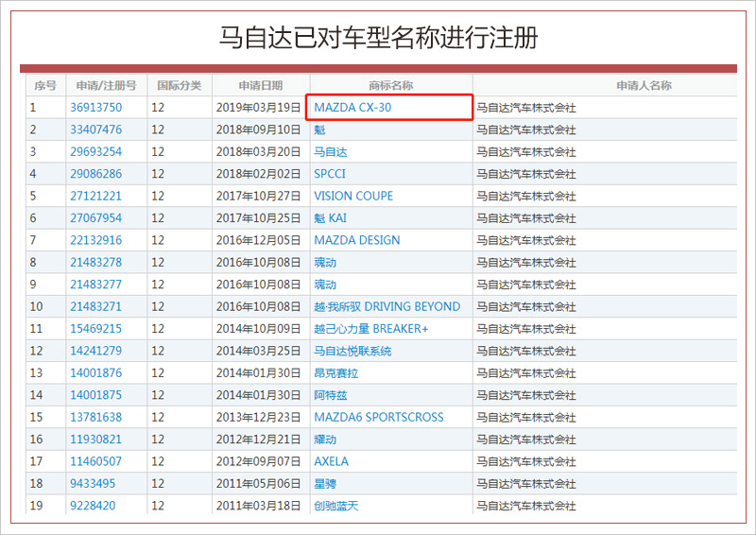Open the VISION COUPE trademark link
756x535 pixels.
(x=353, y=196)
